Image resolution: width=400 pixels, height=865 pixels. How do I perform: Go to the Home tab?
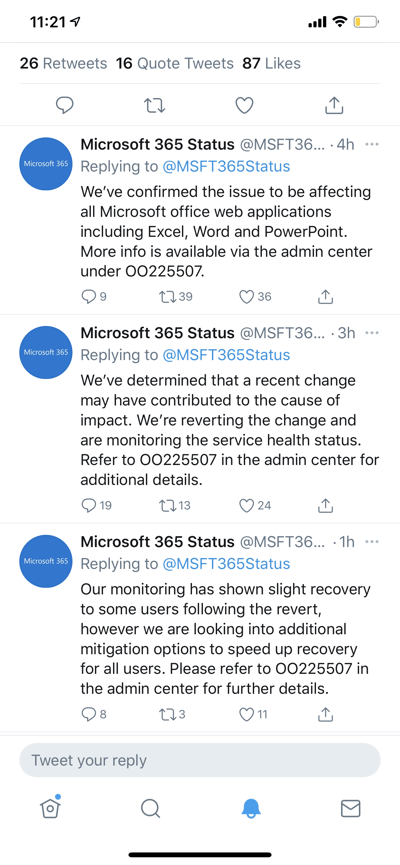click(x=50, y=807)
